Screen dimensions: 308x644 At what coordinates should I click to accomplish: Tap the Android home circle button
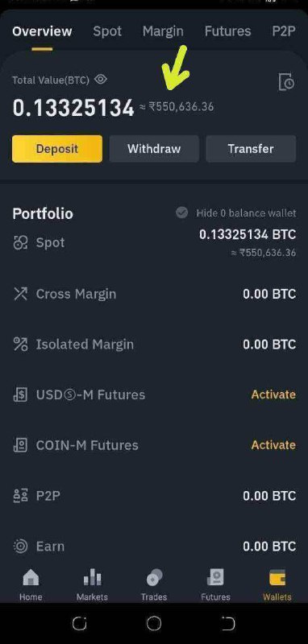click(x=154, y=623)
